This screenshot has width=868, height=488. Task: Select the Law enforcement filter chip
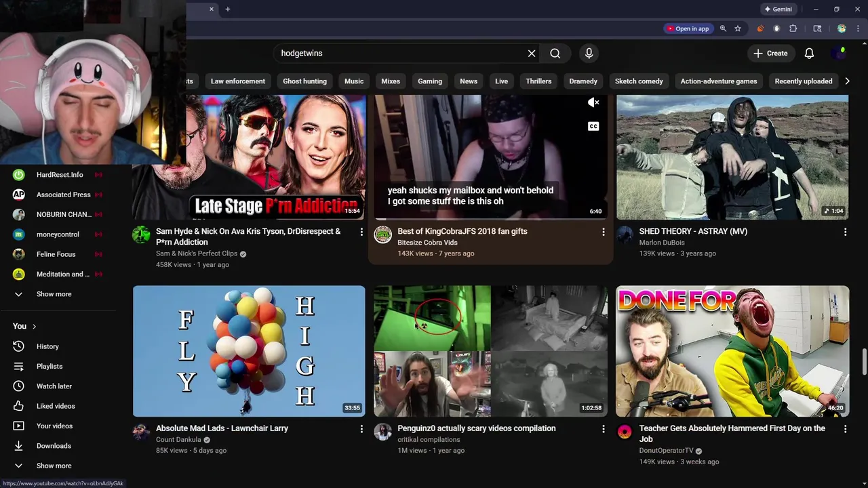tap(237, 81)
